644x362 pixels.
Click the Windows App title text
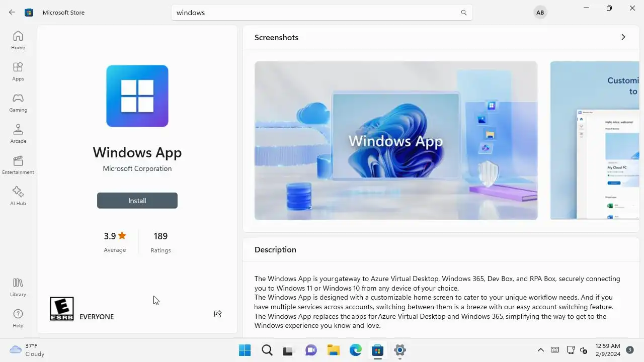[137, 152]
